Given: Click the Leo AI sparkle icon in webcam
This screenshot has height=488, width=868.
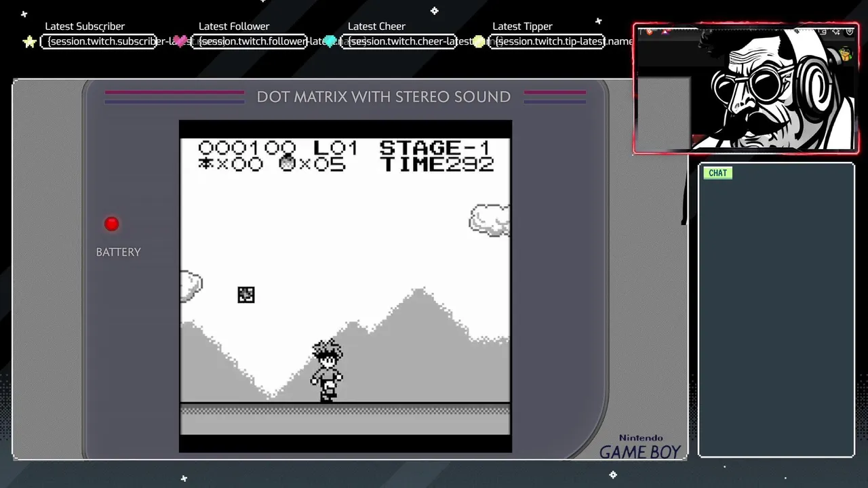Looking at the screenshot, I should tap(836, 31).
